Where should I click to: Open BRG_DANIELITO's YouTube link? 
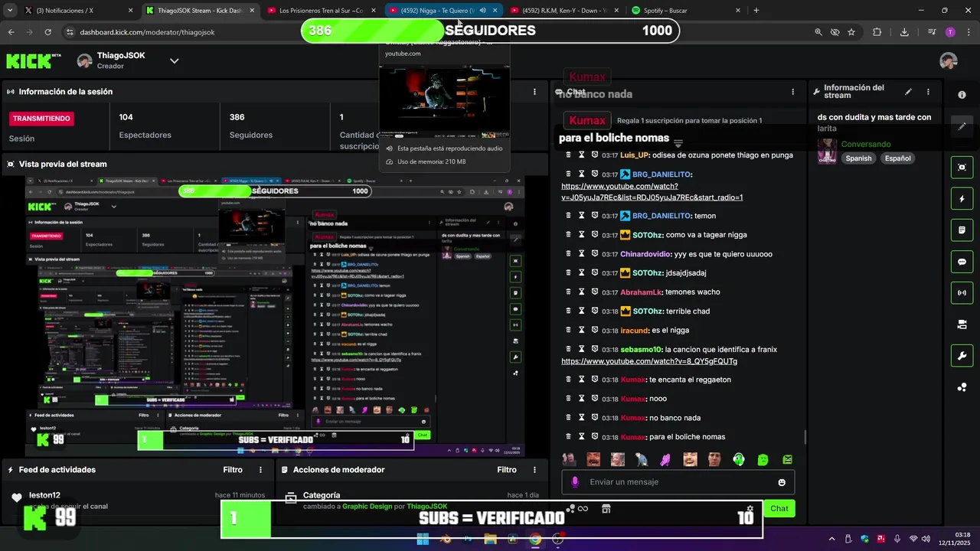[652, 191]
